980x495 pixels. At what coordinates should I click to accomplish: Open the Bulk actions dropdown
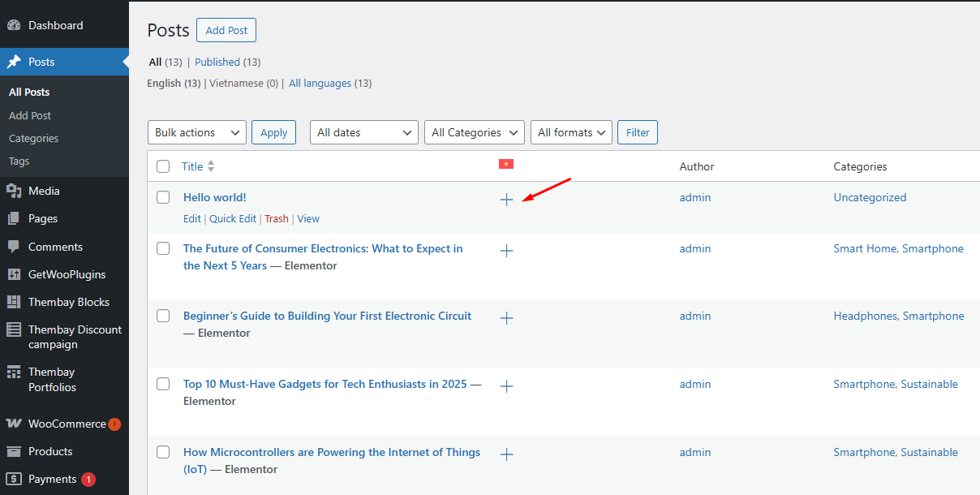[197, 132]
